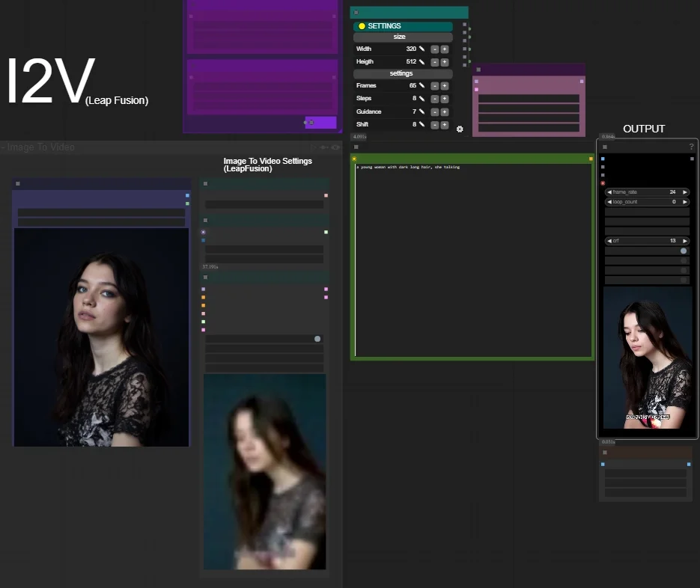The width and height of the screenshot is (700, 588).
Task: Increase Heigth with the plus button
Action: (445, 62)
